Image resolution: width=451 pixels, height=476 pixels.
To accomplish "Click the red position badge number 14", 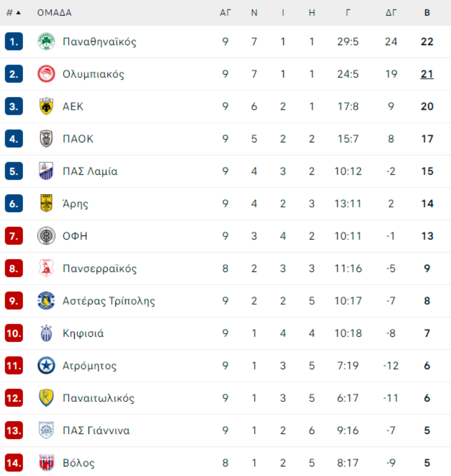I will (x=14, y=462).
